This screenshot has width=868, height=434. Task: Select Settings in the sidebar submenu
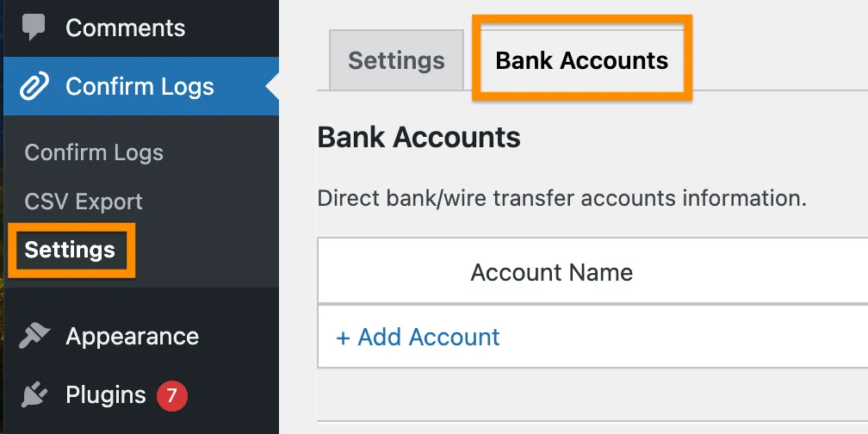pyautogui.click(x=70, y=250)
